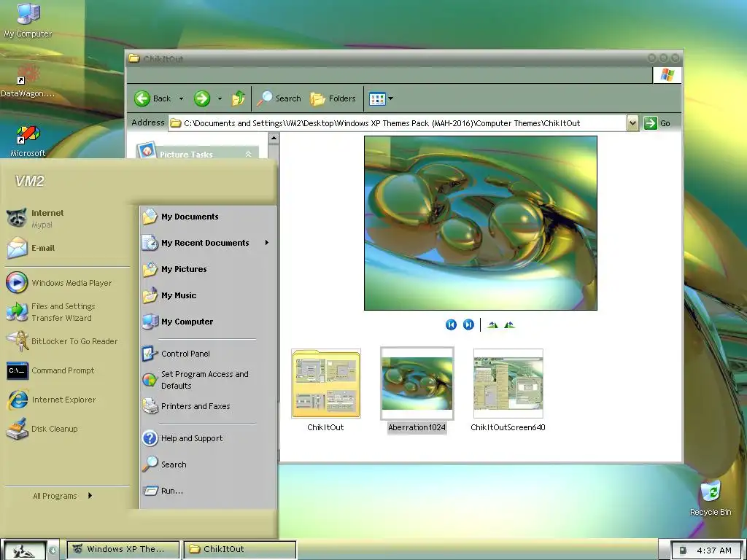
Task: Open Help and Support
Action: [208, 438]
